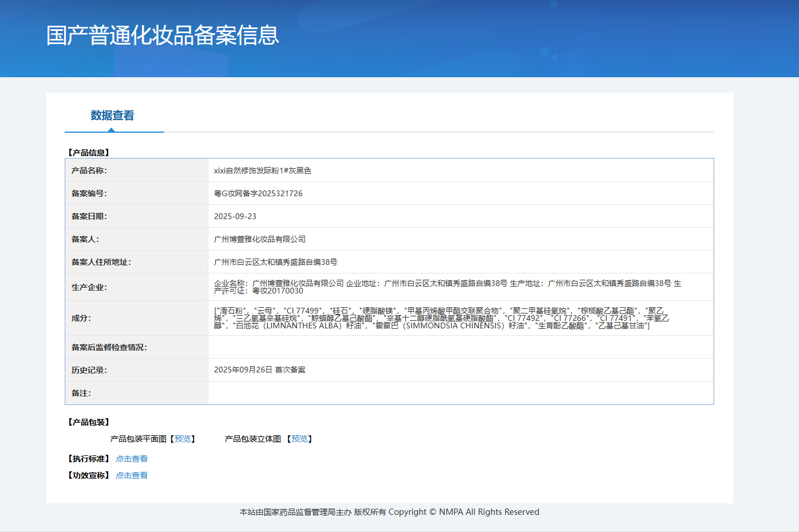Select the 【功效宣称】 label

(89, 475)
